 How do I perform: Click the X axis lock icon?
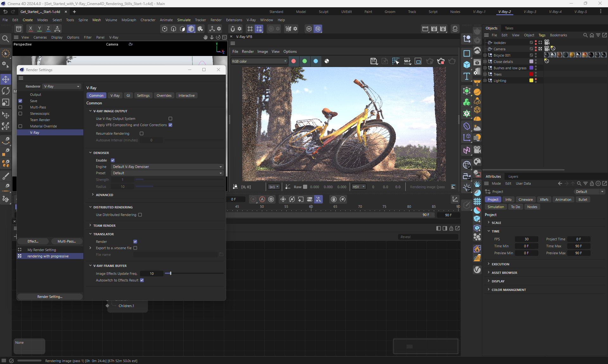30,28
